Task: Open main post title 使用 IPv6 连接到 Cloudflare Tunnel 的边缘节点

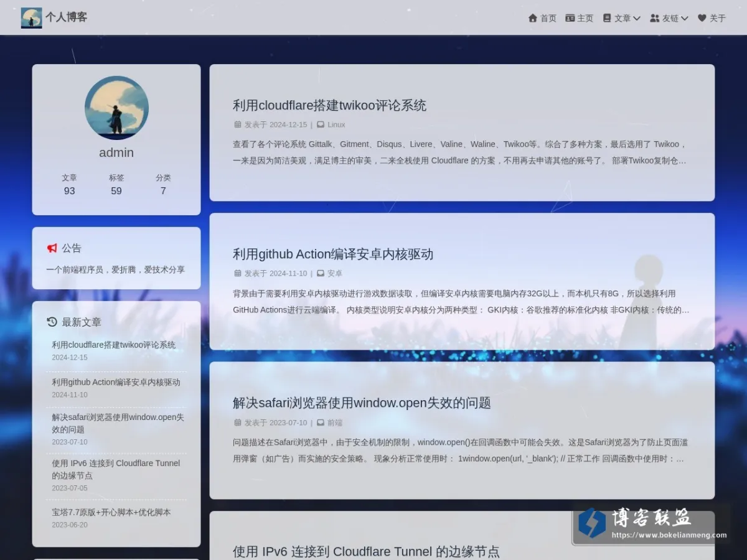Action: [x=366, y=551]
